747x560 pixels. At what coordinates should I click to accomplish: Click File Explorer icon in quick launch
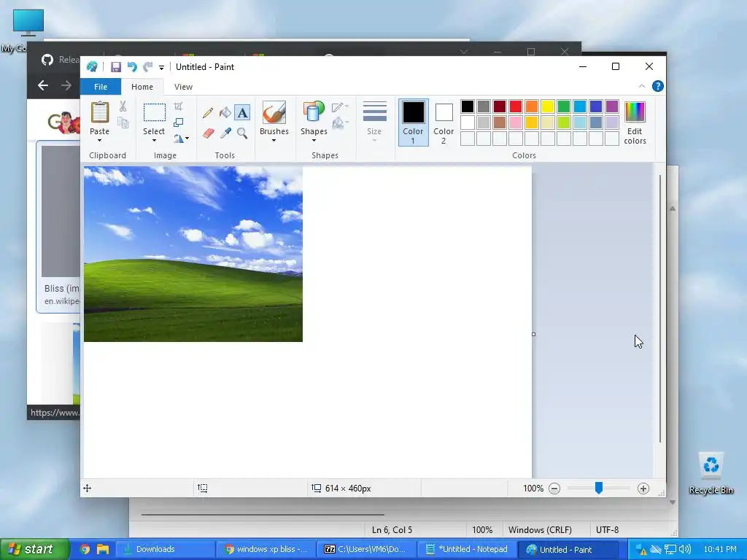coord(103,549)
